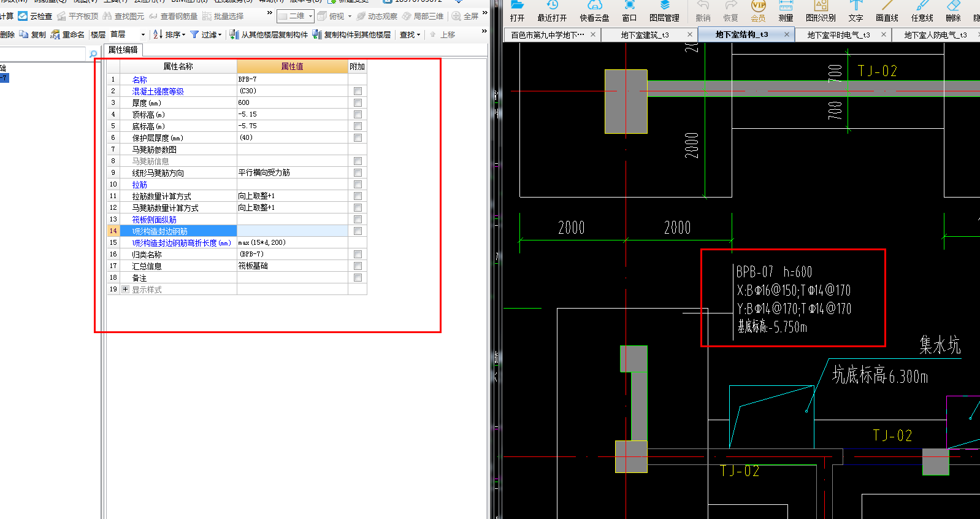Open VIP 会员 membership

click(758, 11)
